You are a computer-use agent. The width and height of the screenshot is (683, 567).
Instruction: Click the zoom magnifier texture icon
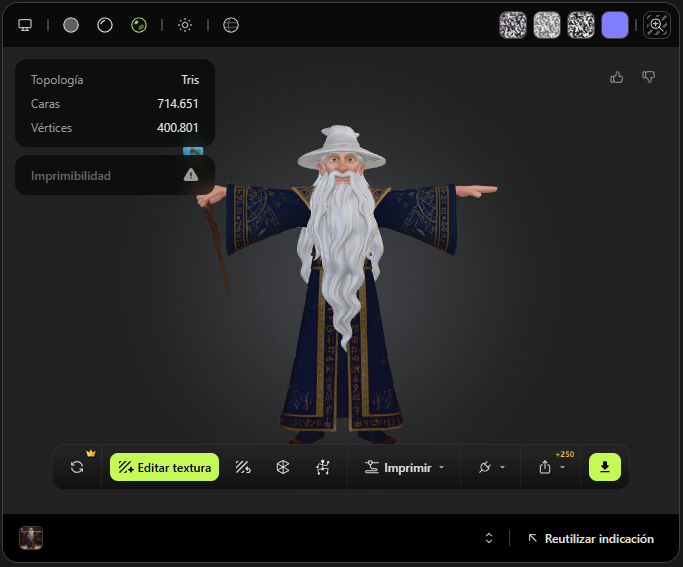[656, 25]
